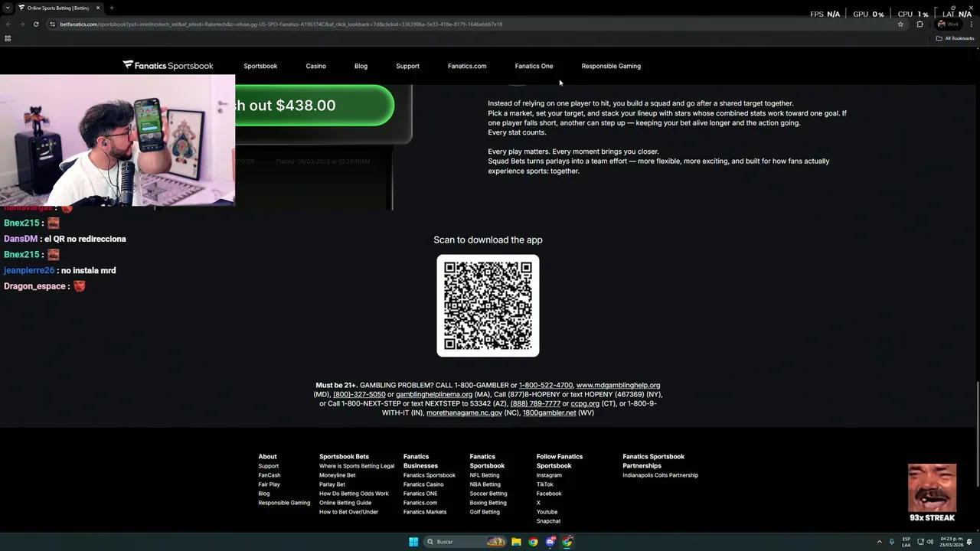The image size is (980, 551).
Task: Open the 1800gambler.net link
Action: point(549,412)
